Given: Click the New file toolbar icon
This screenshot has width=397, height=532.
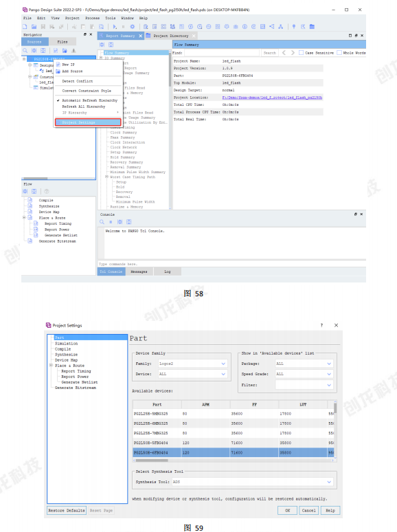Looking at the screenshot, I should [x=25, y=27].
